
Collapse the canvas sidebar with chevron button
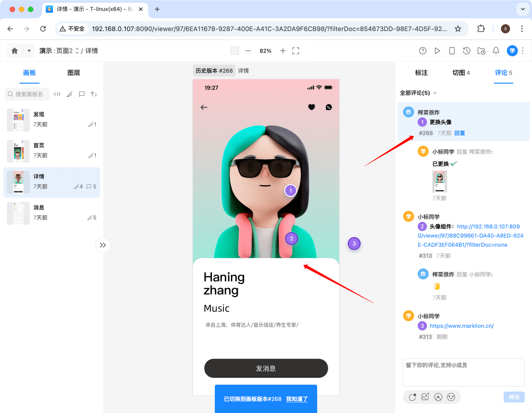[103, 245]
